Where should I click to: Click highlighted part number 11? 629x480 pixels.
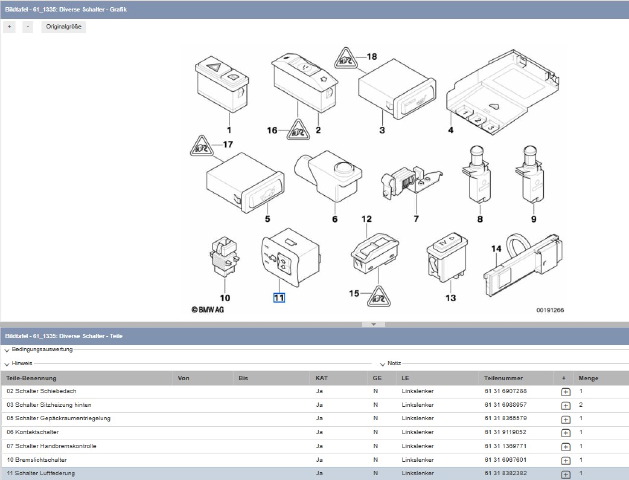coord(279,298)
